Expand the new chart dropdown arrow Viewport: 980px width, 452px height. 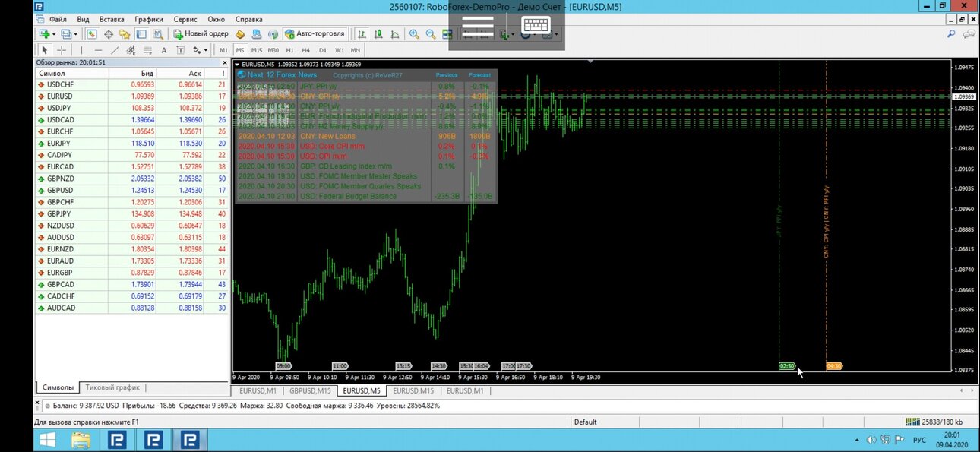[x=54, y=33]
